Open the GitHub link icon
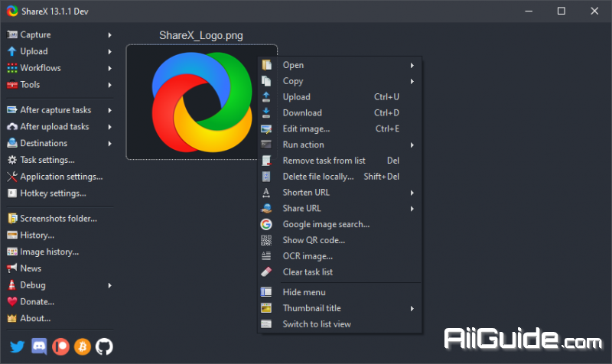The height and width of the screenshot is (364, 612). click(x=104, y=346)
